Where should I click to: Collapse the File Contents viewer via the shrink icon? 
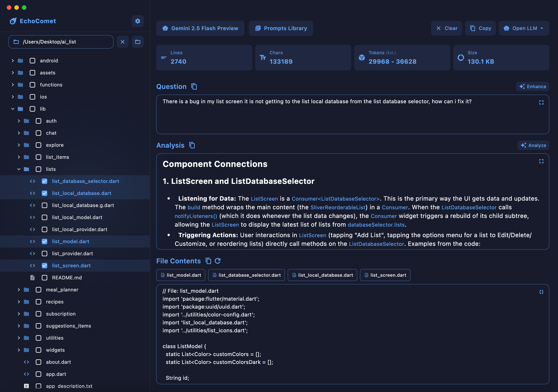[x=541, y=292]
